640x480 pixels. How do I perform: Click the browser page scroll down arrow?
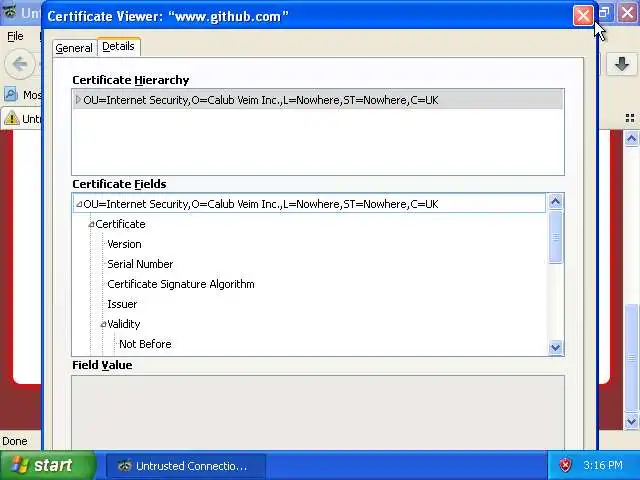(631, 421)
